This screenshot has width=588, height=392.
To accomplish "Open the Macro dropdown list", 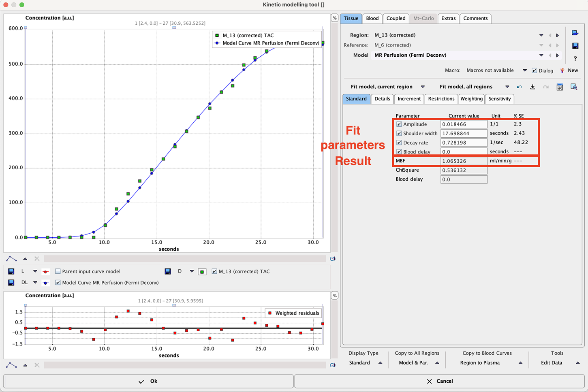I will [525, 70].
